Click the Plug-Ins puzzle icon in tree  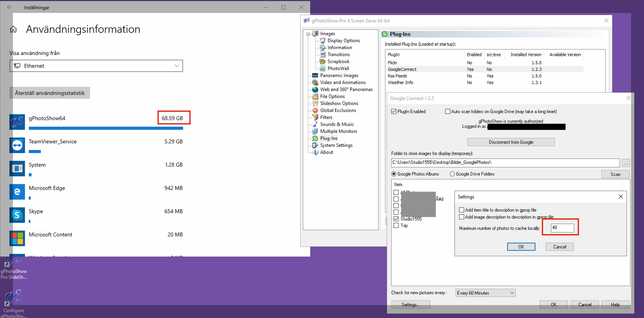pyautogui.click(x=315, y=138)
